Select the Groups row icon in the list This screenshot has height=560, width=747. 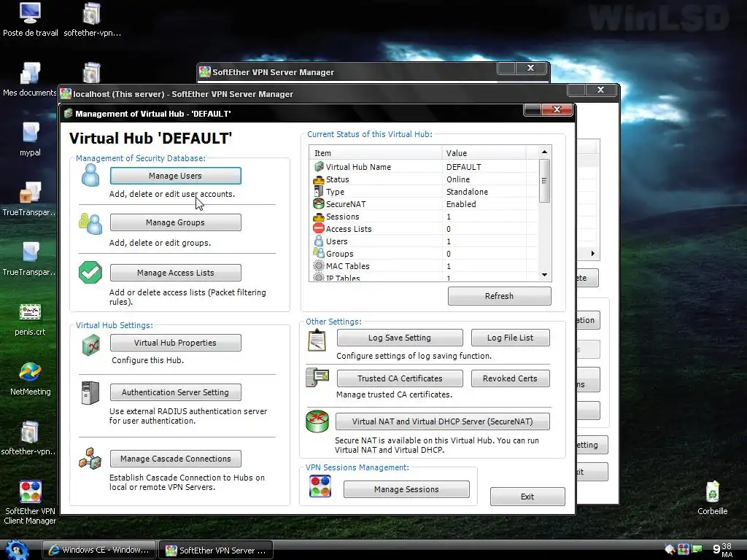319,253
